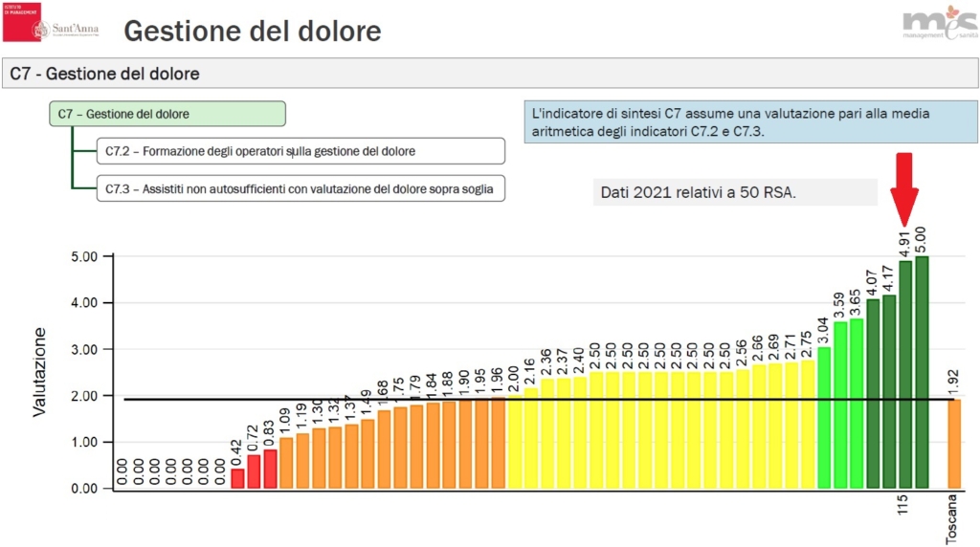Click the Toscana orange bar valued 1.92
Viewport: 980px width, 547px height.
coord(954,444)
